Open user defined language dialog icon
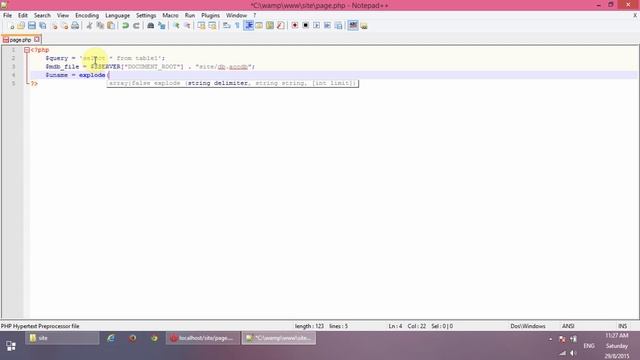This screenshot has height=360, width=640. (x=259, y=26)
